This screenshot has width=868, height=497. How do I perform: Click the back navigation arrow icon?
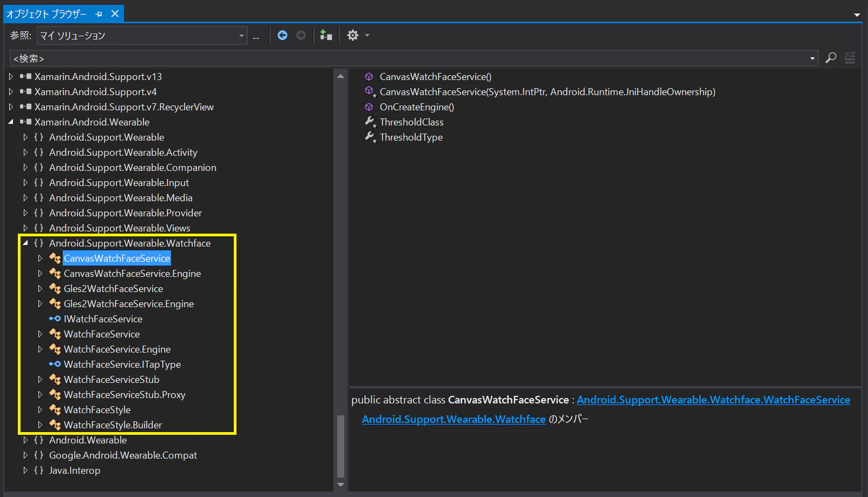click(x=282, y=35)
